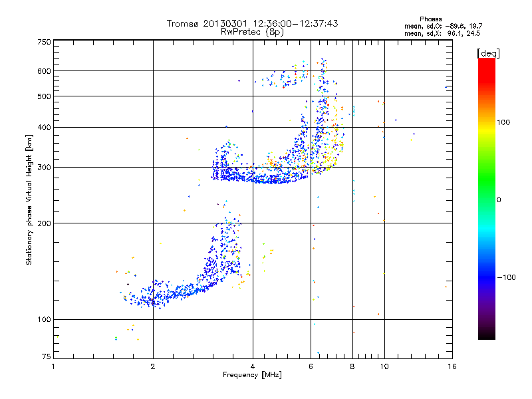The width and height of the screenshot is (532, 399).
Task: Click the 'mean, sd,O: -89.6, 19.7' text
Action: (x=443, y=26)
